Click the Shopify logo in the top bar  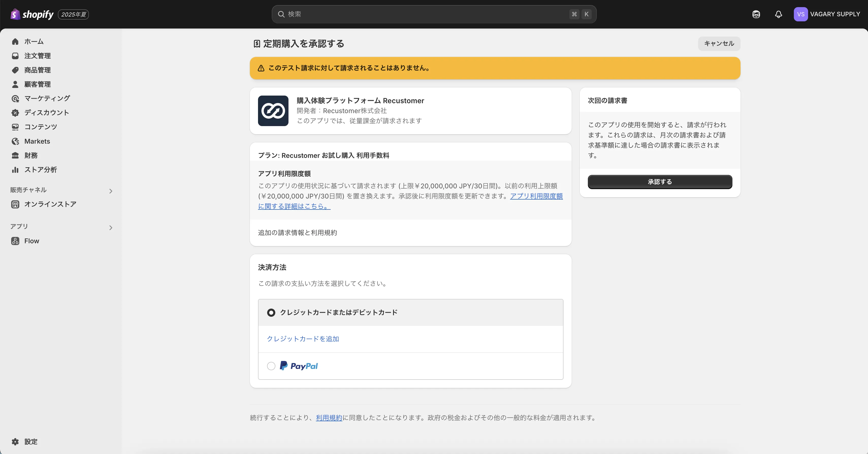pyautogui.click(x=32, y=14)
